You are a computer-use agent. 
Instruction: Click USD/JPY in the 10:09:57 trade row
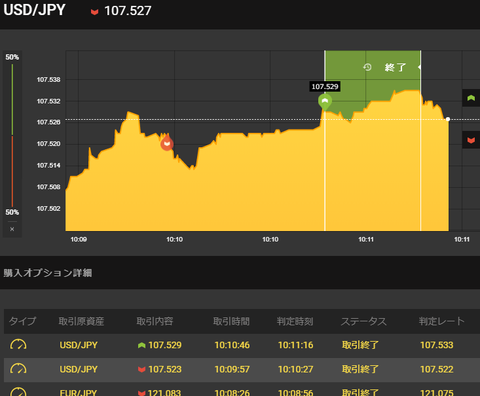(x=79, y=369)
